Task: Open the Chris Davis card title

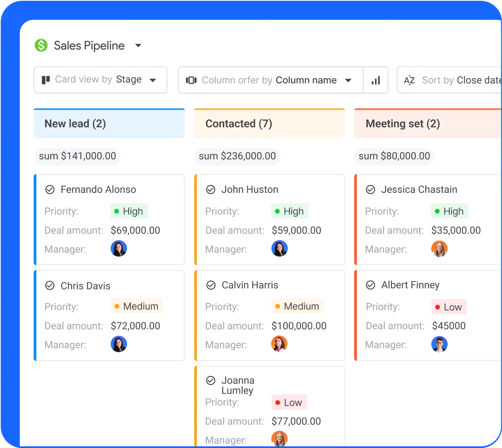Action: 85,286
